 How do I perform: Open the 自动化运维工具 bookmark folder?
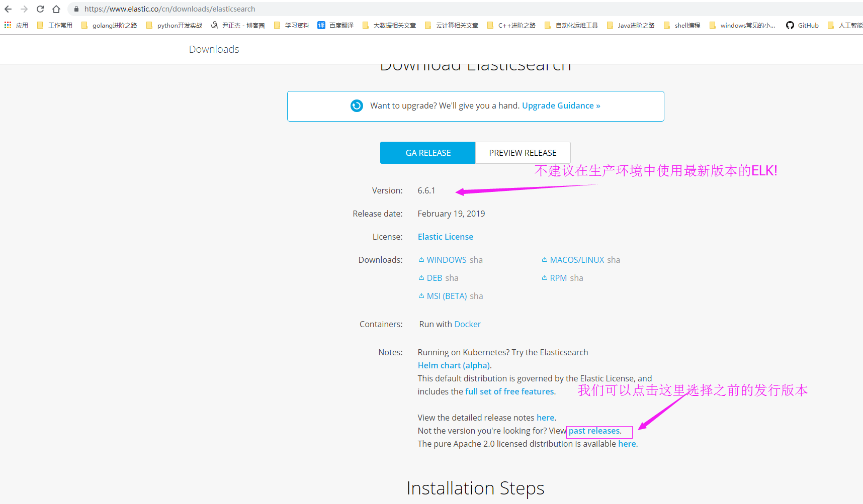click(571, 25)
